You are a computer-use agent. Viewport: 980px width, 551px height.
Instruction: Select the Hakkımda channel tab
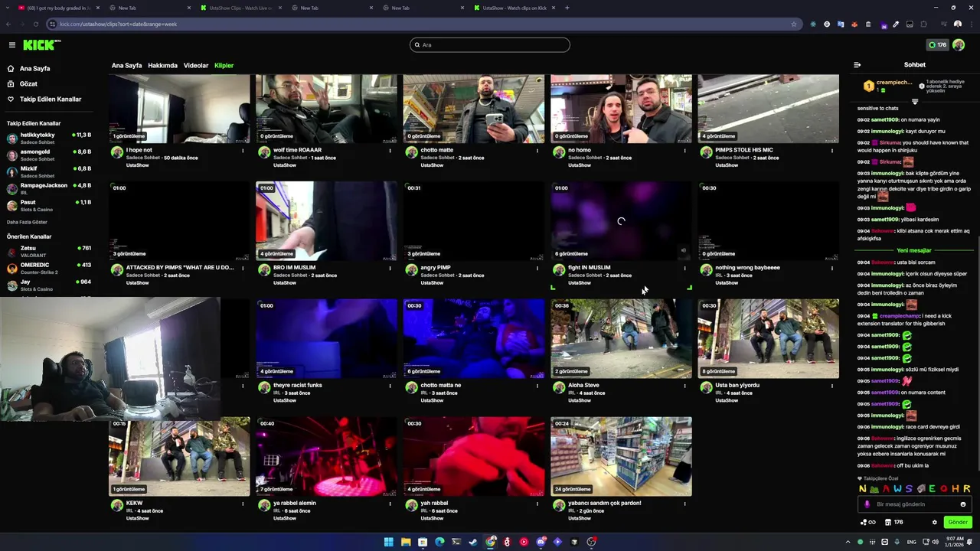pyautogui.click(x=162, y=65)
